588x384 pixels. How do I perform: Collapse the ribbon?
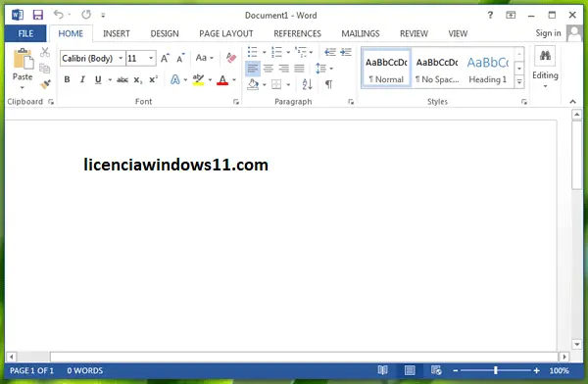pos(572,102)
